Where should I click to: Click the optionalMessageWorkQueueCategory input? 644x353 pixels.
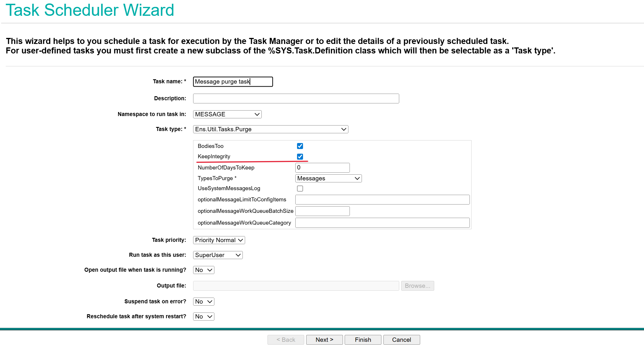[382, 223]
